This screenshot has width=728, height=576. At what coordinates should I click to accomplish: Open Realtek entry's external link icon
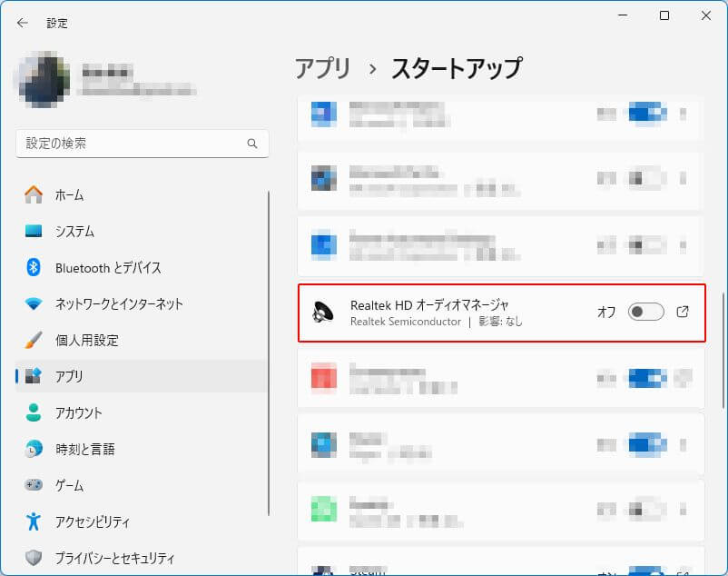pyautogui.click(x=683, y=312)
